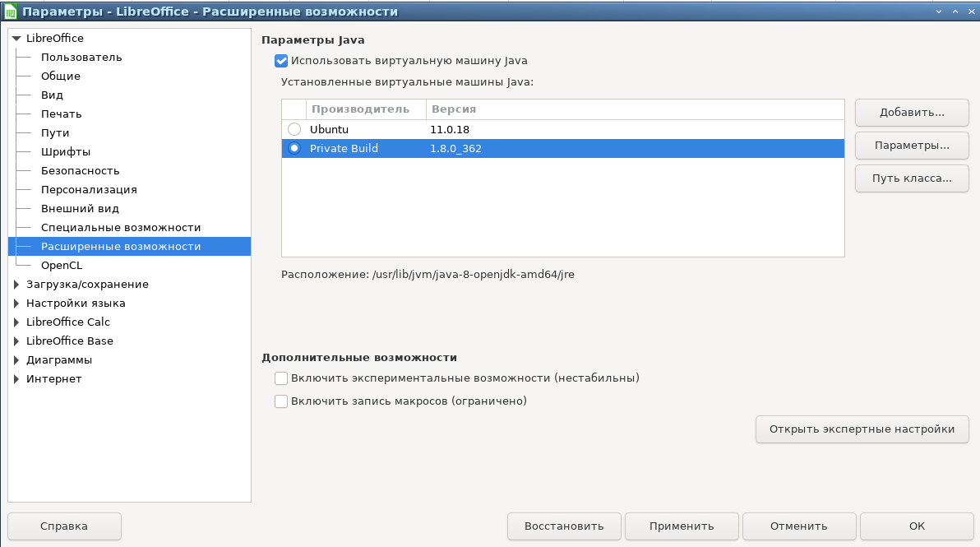Click the Отменить button

pyautogui.click(x=799, y=526)
